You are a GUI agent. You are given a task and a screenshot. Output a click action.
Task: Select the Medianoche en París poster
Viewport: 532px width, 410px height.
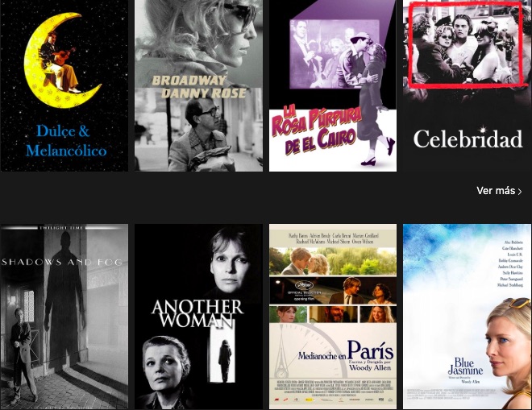coord(333,317)
